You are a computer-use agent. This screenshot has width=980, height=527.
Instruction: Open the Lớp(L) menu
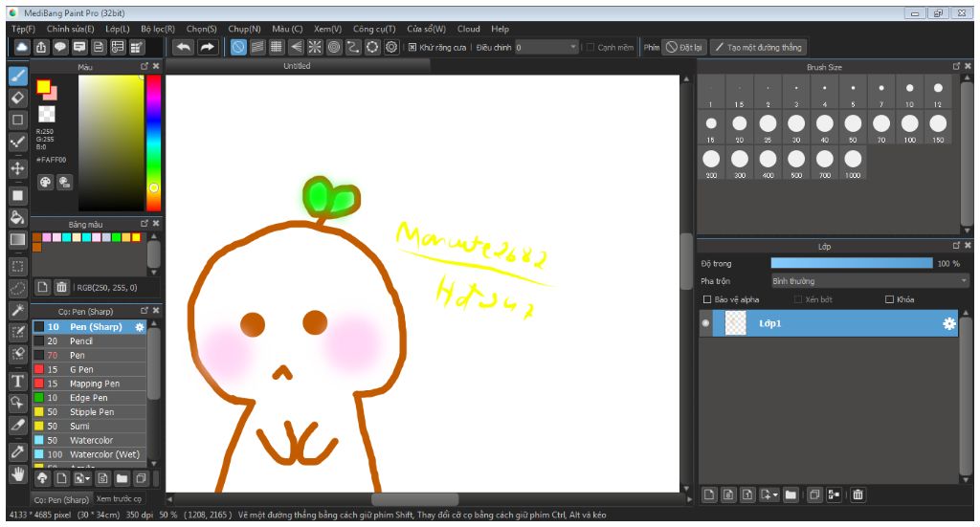(118, 29)
